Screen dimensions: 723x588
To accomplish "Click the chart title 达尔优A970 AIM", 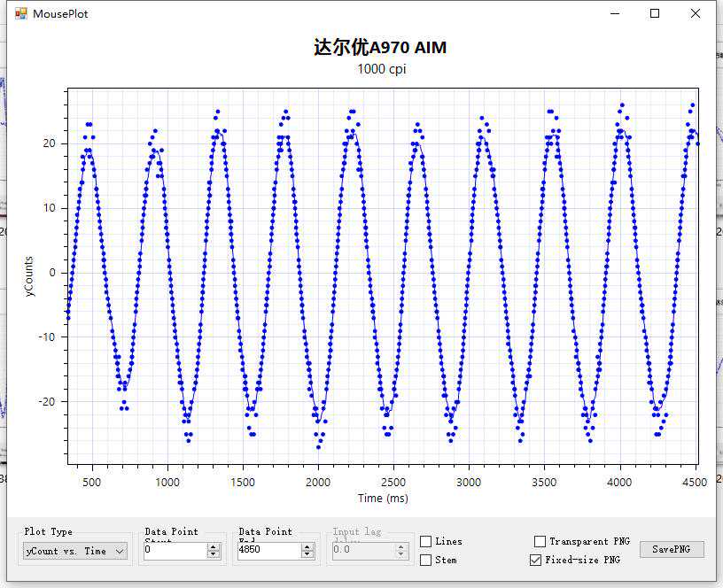I will (x=379, y=48).
